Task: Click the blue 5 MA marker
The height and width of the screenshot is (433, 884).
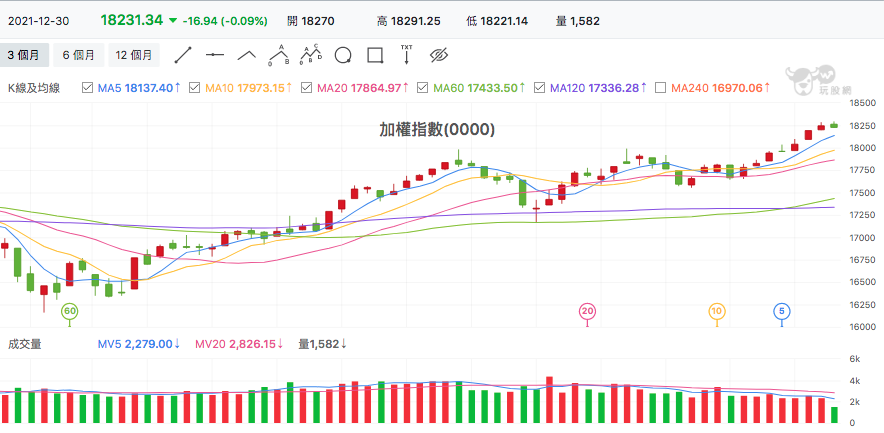Action: point(782,311)
